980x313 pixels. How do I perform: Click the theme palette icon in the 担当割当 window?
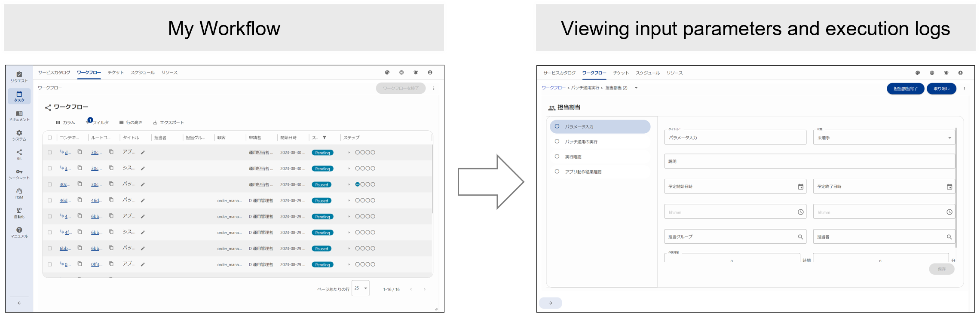[917, 73]
